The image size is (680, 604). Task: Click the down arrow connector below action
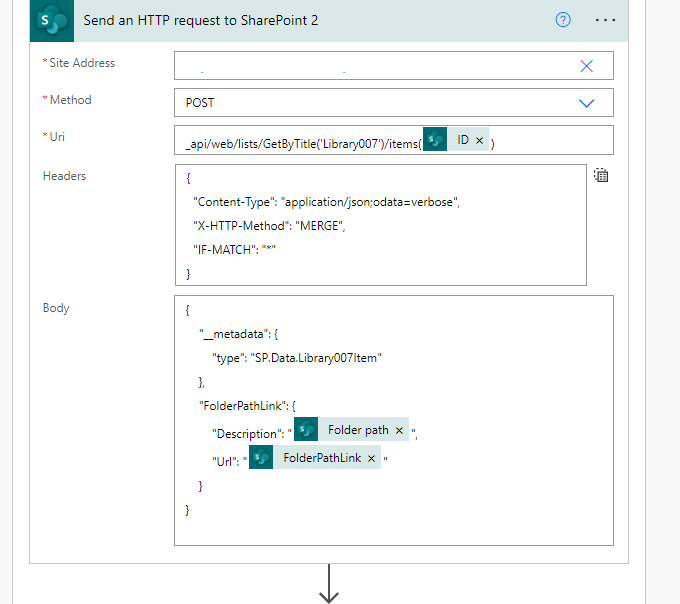tap(329, 584)
